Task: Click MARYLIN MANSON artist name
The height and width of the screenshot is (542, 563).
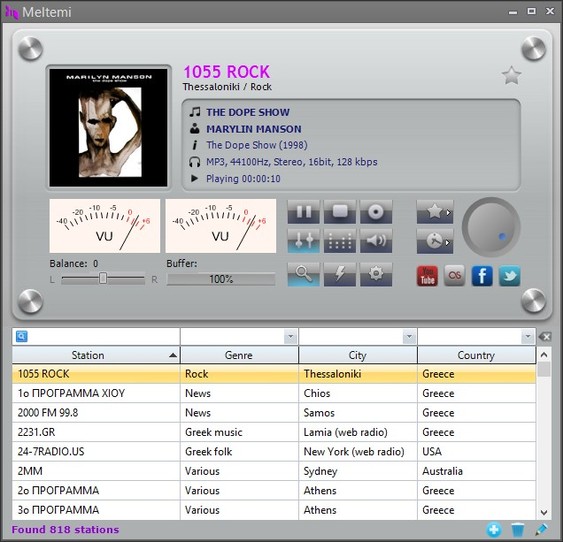Action: 254,129
